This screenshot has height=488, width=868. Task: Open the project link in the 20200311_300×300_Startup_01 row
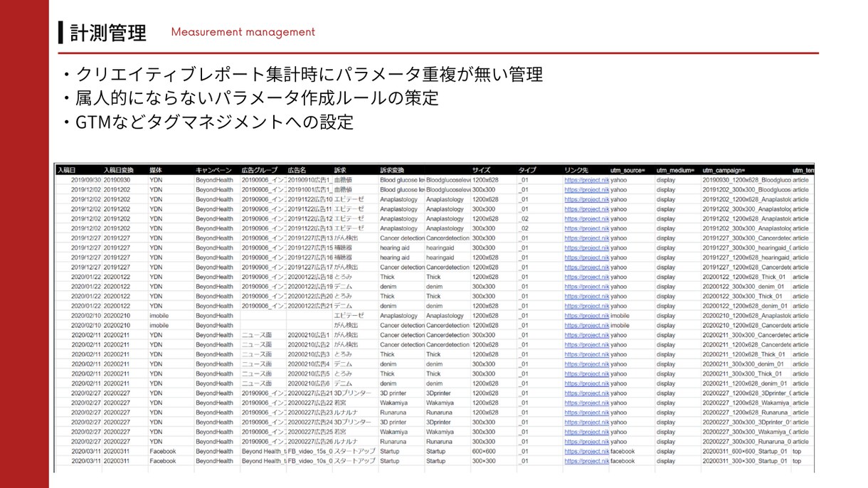(x=587, y=461)
